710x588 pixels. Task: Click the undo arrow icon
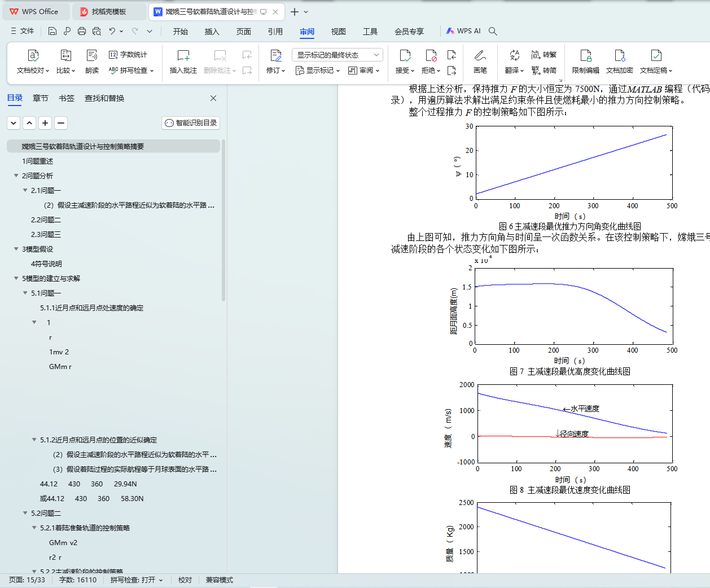(112, 31)
